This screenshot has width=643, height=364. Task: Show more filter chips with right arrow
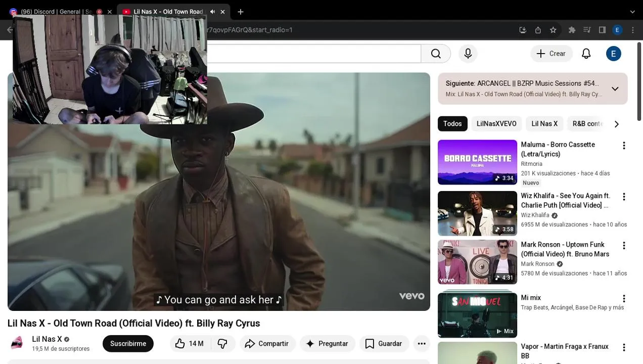point(616,124)
